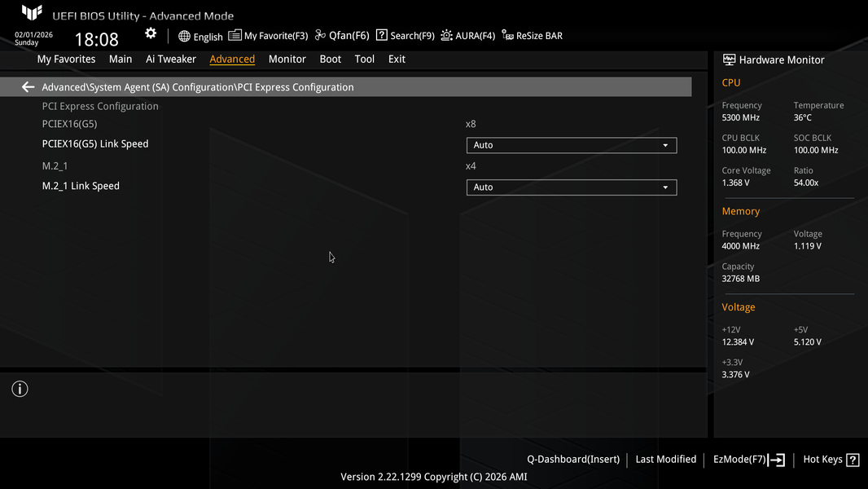This screenshot has width=868, height=489.
Task: Click the 1.119 V memory voltage
Action: (807, 246)
